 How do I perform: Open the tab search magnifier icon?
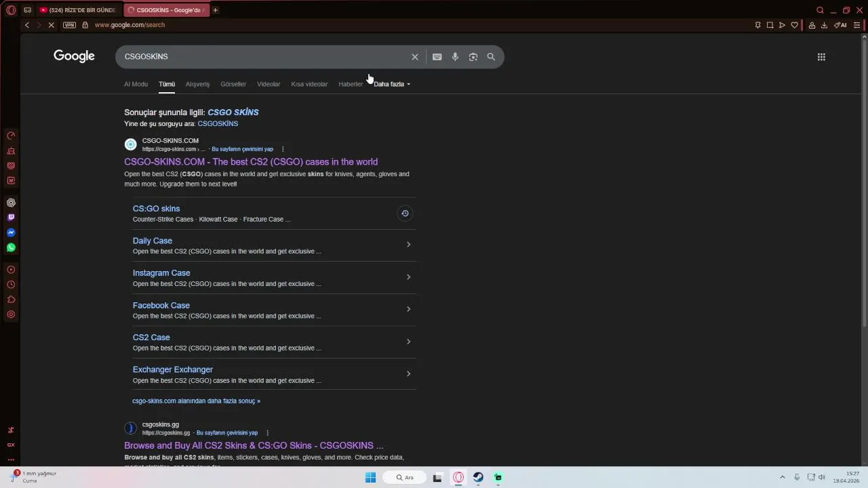(820, 10)
